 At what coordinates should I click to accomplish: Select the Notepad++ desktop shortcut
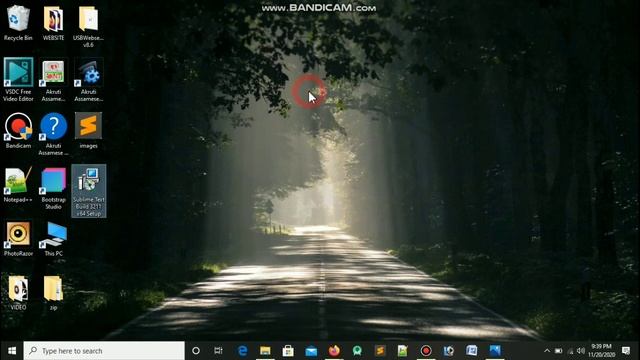click(18, 184)
